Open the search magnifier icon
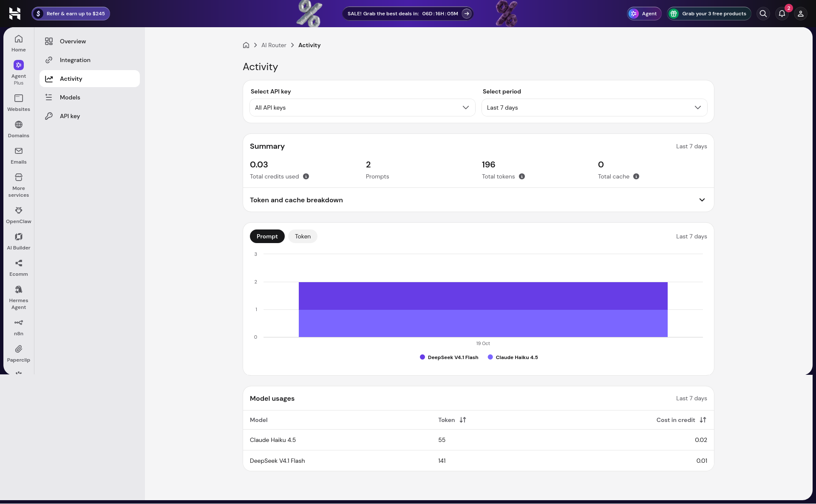816x504 pixels. (x=763, y=14)
